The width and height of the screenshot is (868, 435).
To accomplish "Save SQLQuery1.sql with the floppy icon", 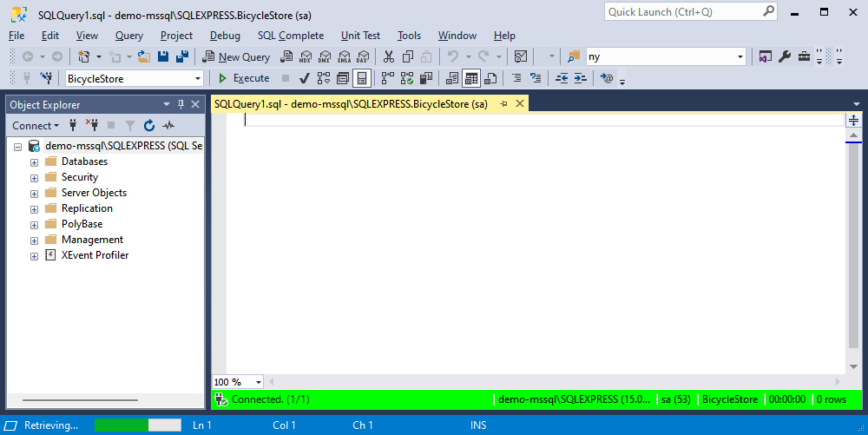I will [163, 56].
